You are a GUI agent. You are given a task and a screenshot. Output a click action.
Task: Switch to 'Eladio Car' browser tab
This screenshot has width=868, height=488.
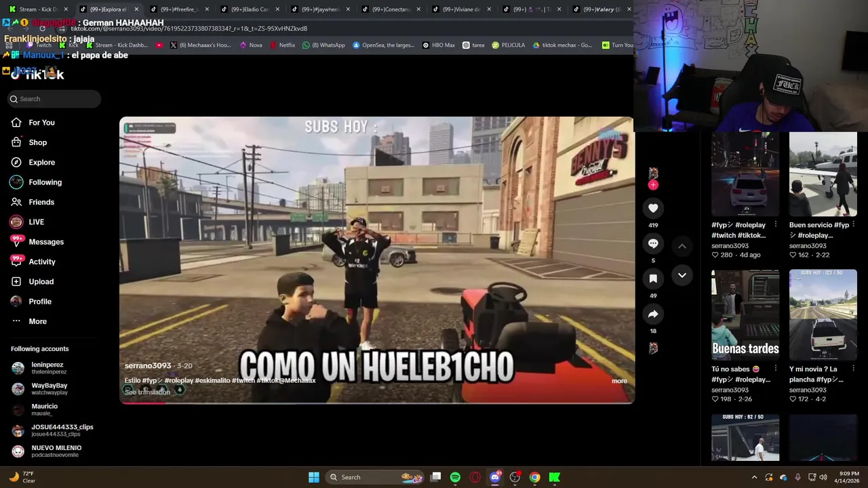(251, 9)
